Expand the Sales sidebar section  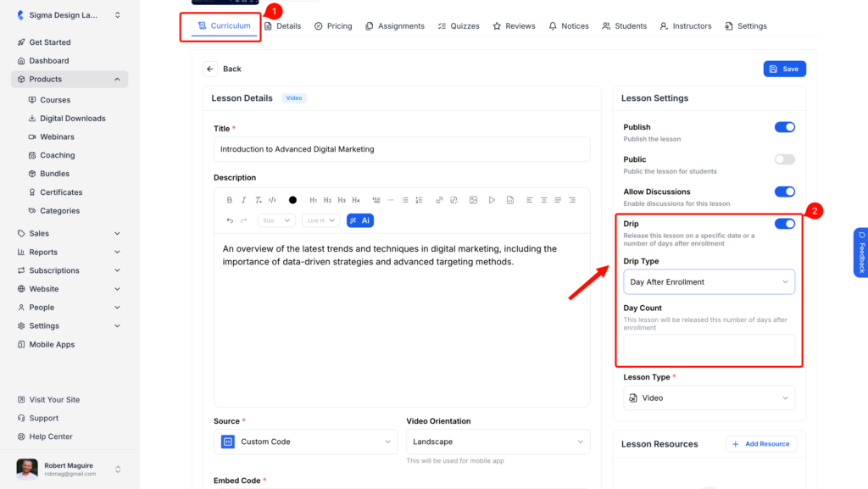coord(70,233)
